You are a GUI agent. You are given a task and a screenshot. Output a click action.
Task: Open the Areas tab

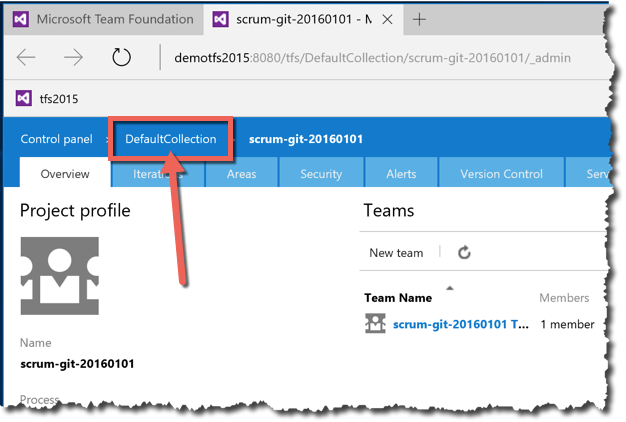242,174
